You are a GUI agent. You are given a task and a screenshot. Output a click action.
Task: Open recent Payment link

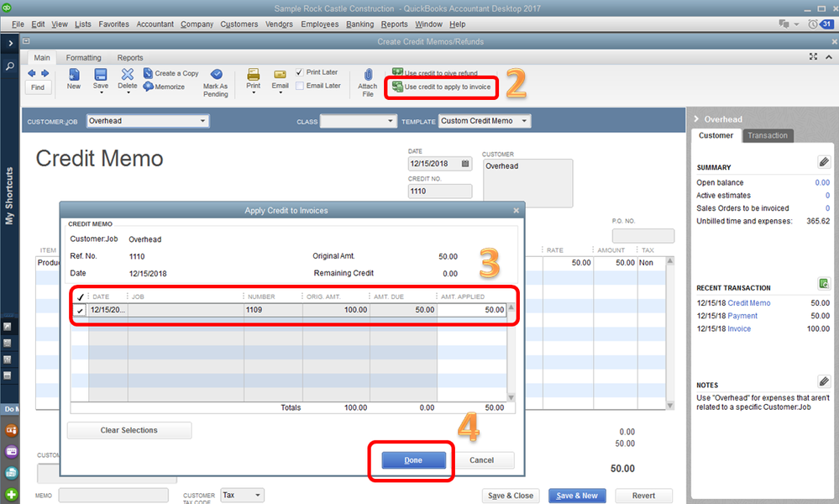(742, 316)
